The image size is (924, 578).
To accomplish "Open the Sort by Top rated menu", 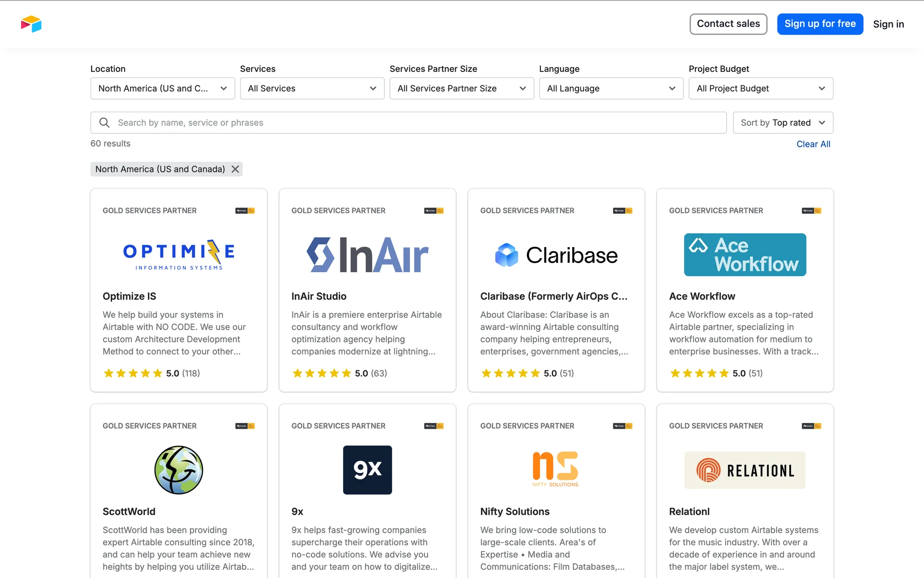I will (783, 123).
